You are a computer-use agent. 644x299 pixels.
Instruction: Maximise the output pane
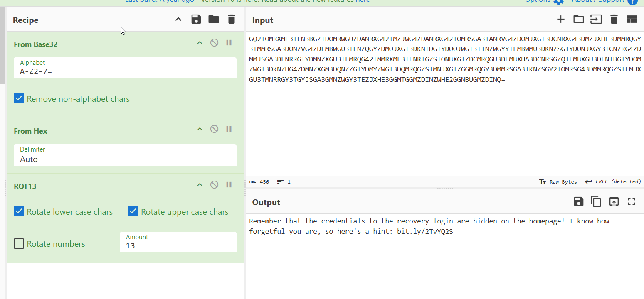point(632,202)
